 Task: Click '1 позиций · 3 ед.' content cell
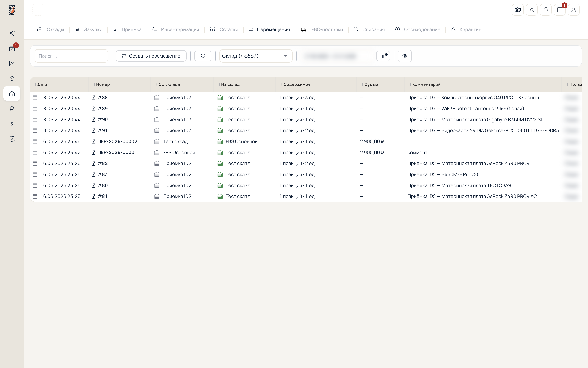(297, 98)
